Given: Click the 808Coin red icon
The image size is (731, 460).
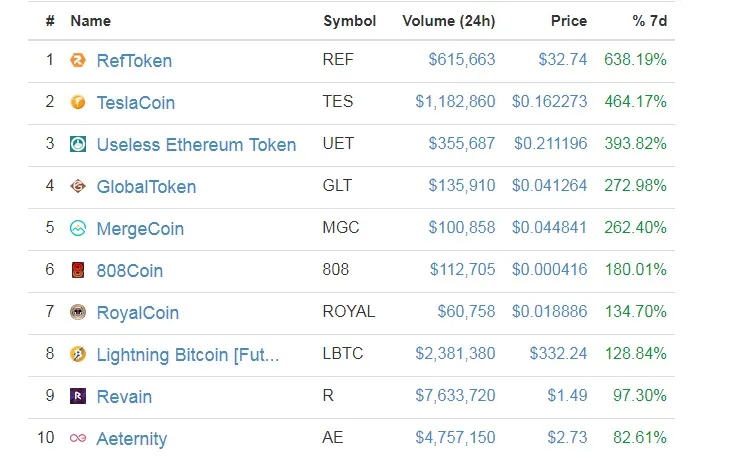Looking at the screenshot, I should coord(78,270).
